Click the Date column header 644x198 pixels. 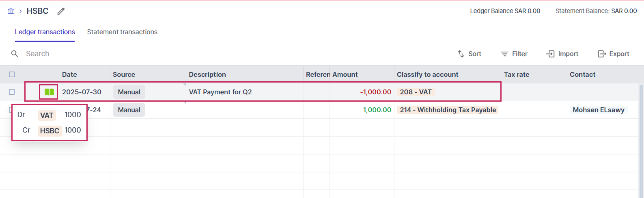point(69,74)
